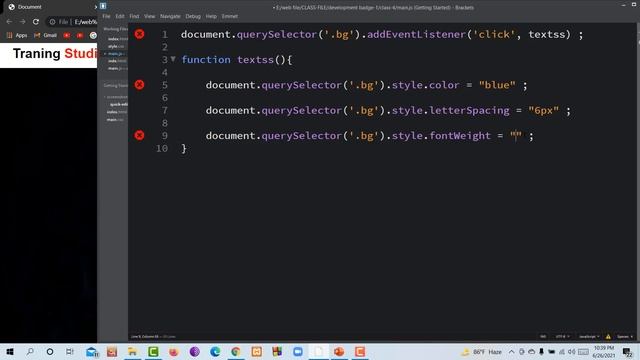Open the Find menu in Brackets

tap(134, 16)
